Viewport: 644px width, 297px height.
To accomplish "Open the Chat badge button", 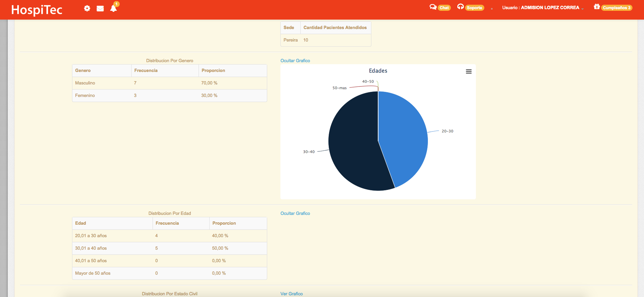I will click(x=444, y=8).
